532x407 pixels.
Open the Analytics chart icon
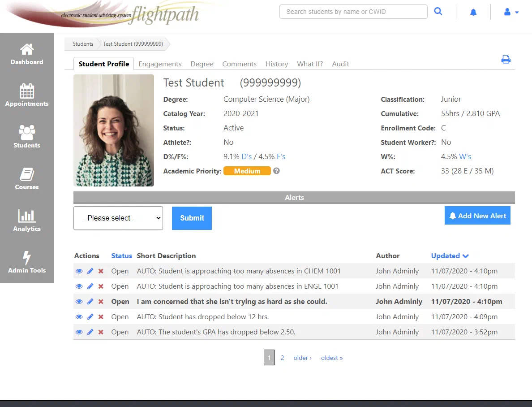pos(27,216)
